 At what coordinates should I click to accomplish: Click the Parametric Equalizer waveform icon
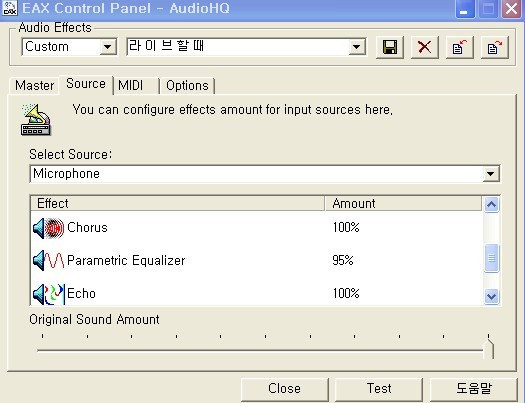(49, 260)
